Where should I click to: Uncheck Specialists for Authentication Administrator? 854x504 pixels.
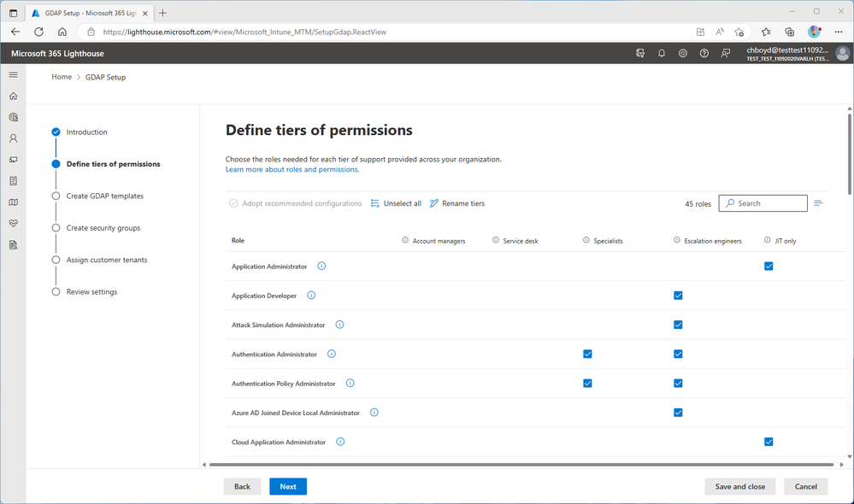pyautogui.click(x=587, y=354)
